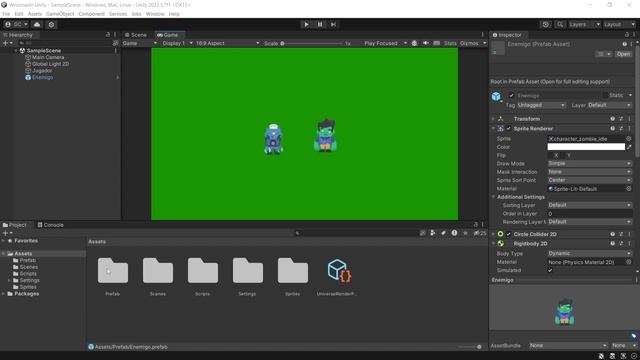Open the Mask Interaction dropdown

click(x=589, y=172)
